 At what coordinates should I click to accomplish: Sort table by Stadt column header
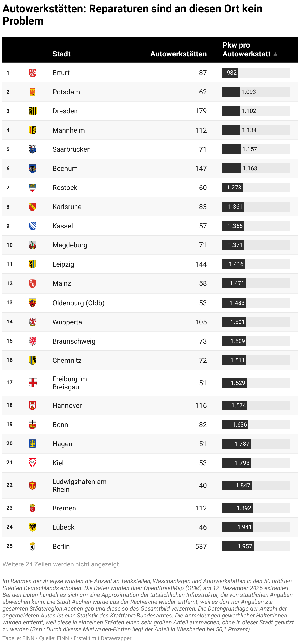pyautogui.click(x=61, y=54)
